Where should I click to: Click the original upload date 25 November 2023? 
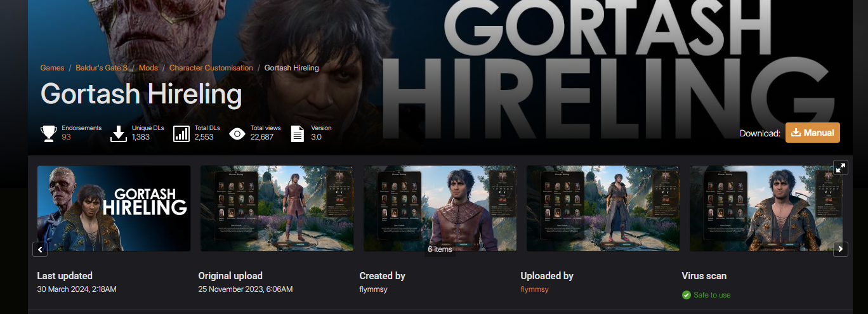click(246, 289)
